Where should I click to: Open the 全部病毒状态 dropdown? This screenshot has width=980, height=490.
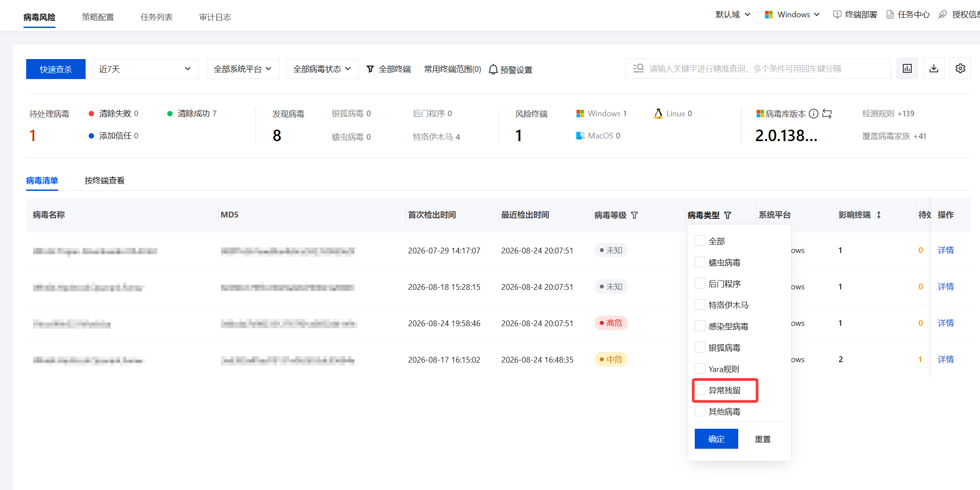click(322, 69)
